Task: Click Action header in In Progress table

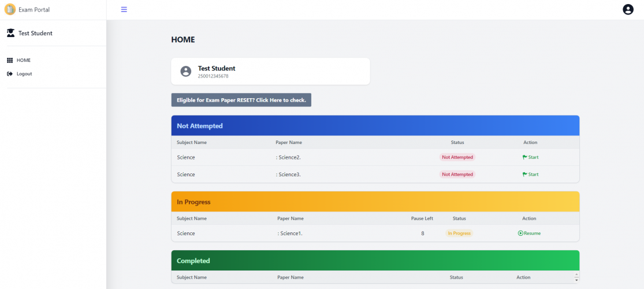Action: click(529, 218)
